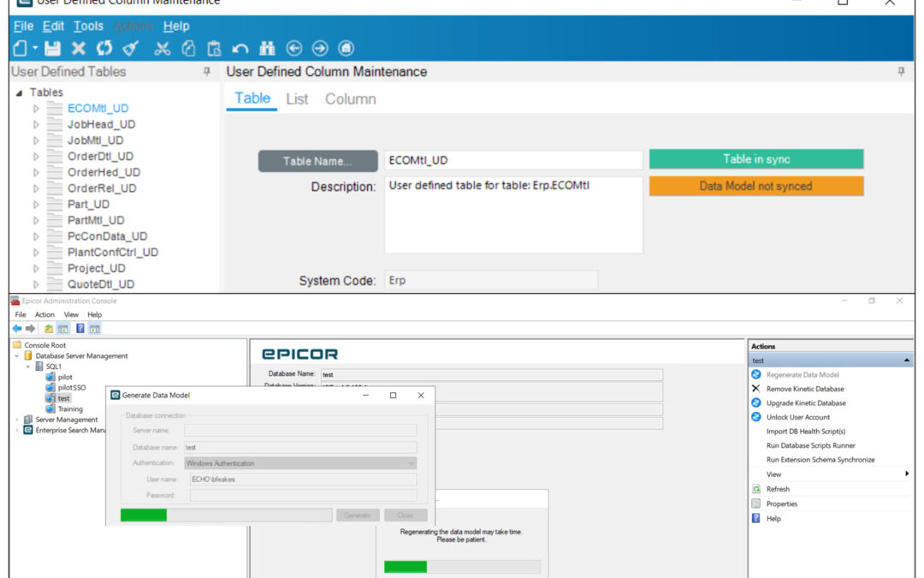Viewport: 924px width, 578px height.
Task: Click the Back arrow in Administration Console
Action: pos(16,329)
